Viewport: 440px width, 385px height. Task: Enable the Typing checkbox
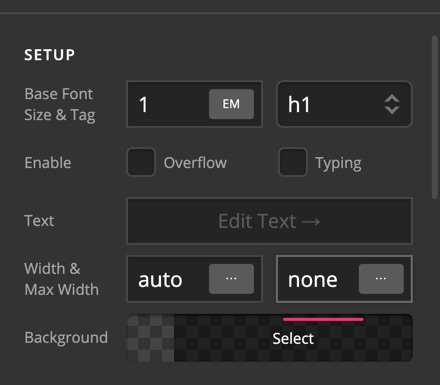click(293, 162)
